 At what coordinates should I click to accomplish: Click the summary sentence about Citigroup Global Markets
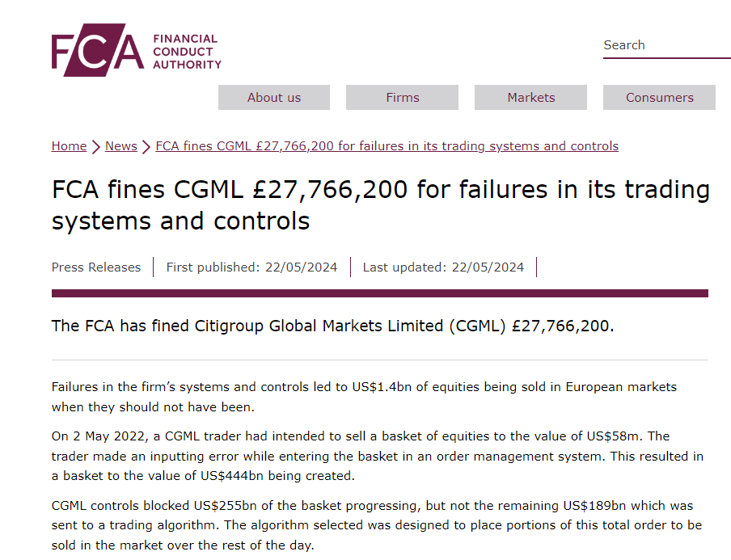(332, 326)
